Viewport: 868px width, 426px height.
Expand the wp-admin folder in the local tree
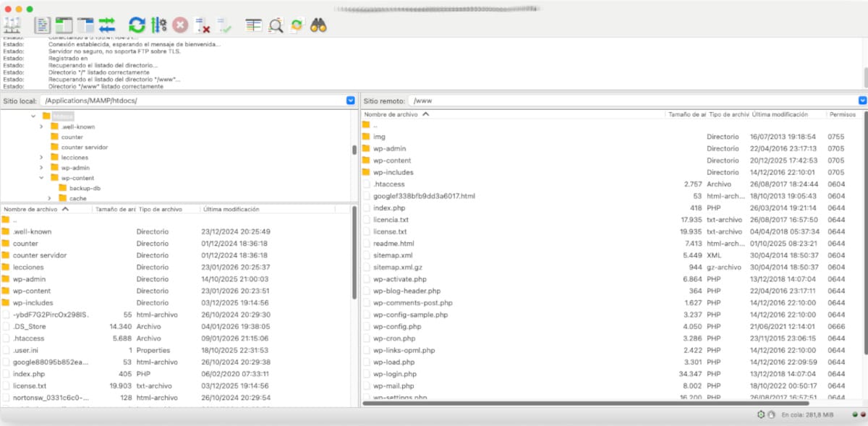42,167
